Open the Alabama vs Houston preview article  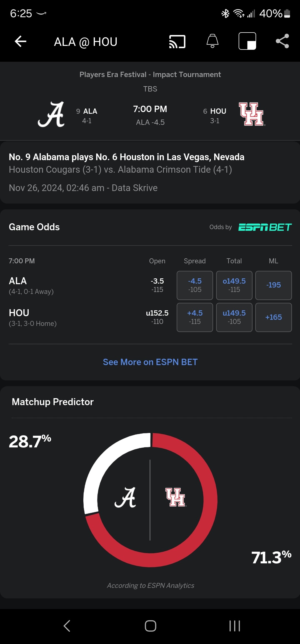click(150, 172)
